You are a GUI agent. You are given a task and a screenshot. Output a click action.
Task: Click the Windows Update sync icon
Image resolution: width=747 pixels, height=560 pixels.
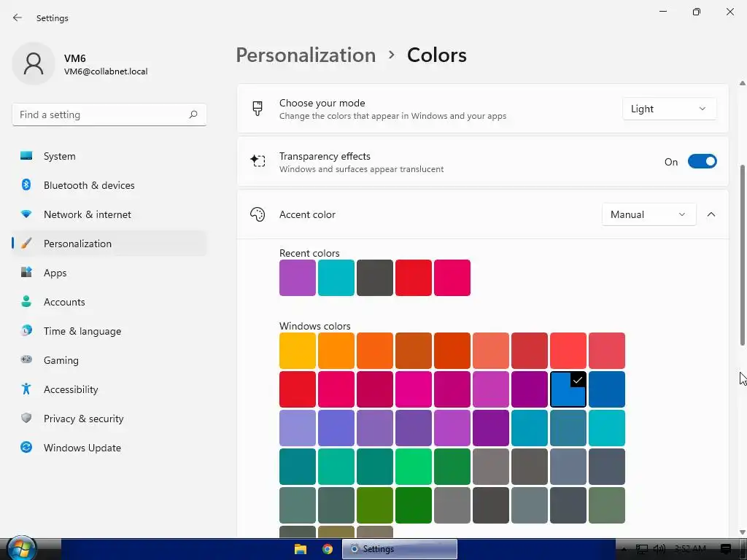coord(26,447)
